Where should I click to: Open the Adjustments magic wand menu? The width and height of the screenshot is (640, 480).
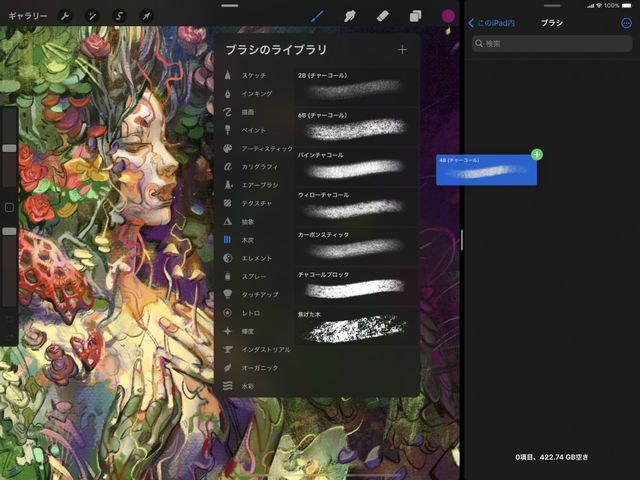point(92,16)
